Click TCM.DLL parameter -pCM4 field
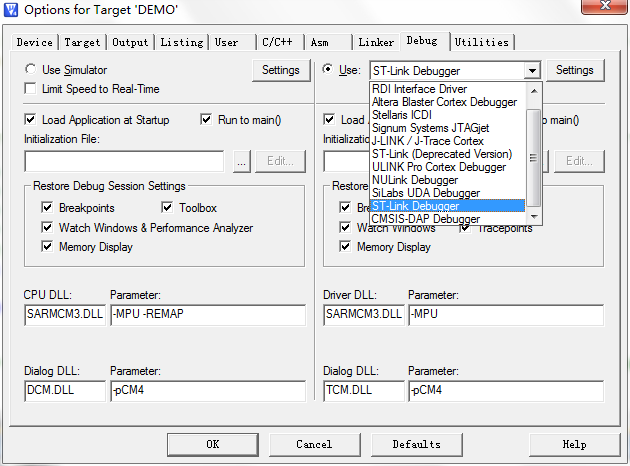 [x=506, y=391]
